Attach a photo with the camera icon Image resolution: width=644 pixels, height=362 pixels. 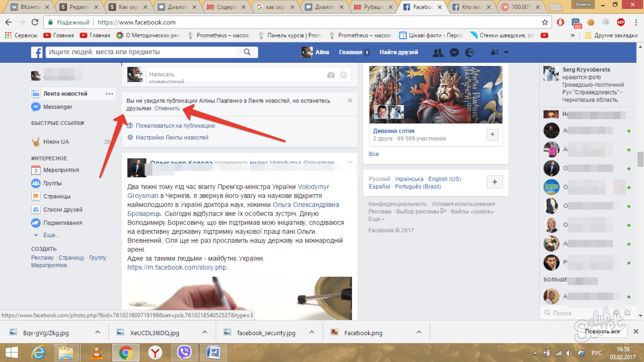pos(331,75)
